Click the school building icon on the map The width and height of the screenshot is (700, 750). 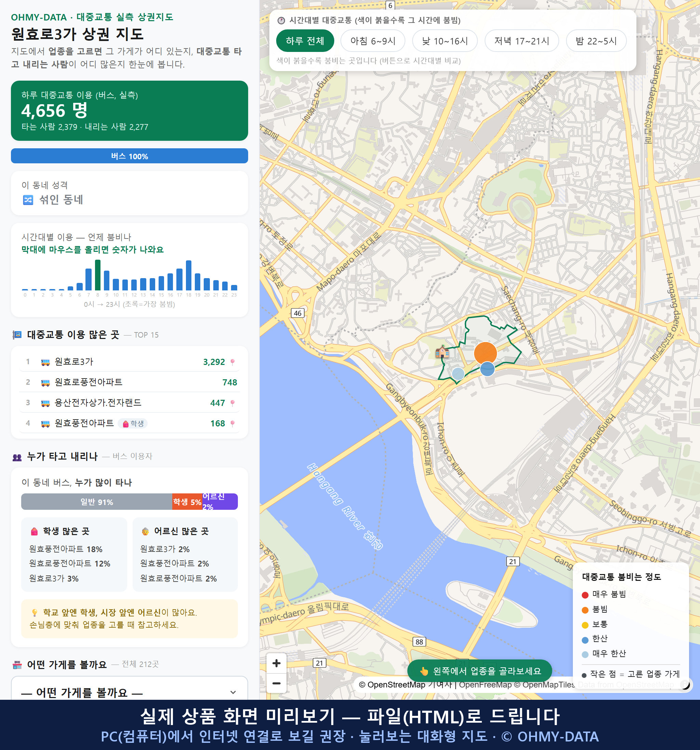[442, 352]
